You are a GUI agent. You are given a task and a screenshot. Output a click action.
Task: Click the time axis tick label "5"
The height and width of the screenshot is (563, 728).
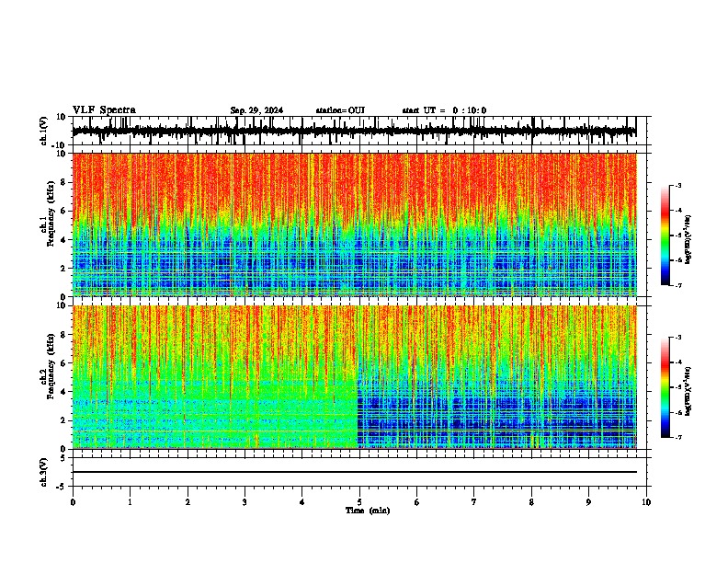pos(359,502)
